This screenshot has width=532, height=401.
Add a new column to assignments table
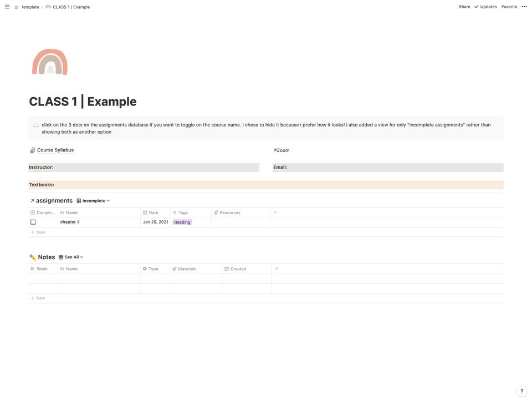tap(275, 212)
